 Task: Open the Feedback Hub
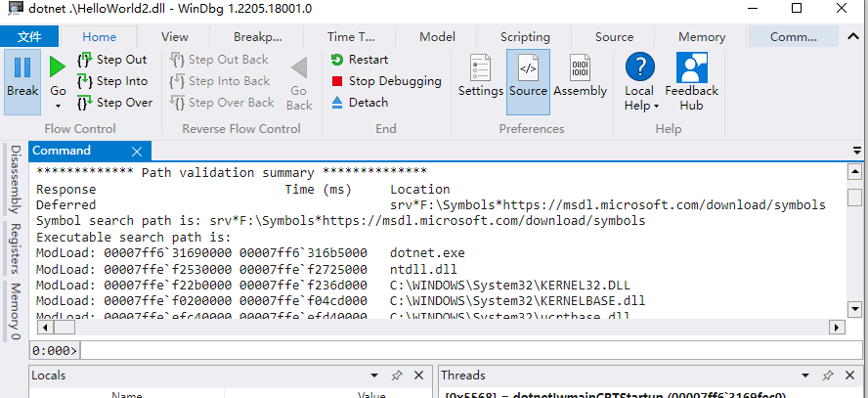coord(691,81)
